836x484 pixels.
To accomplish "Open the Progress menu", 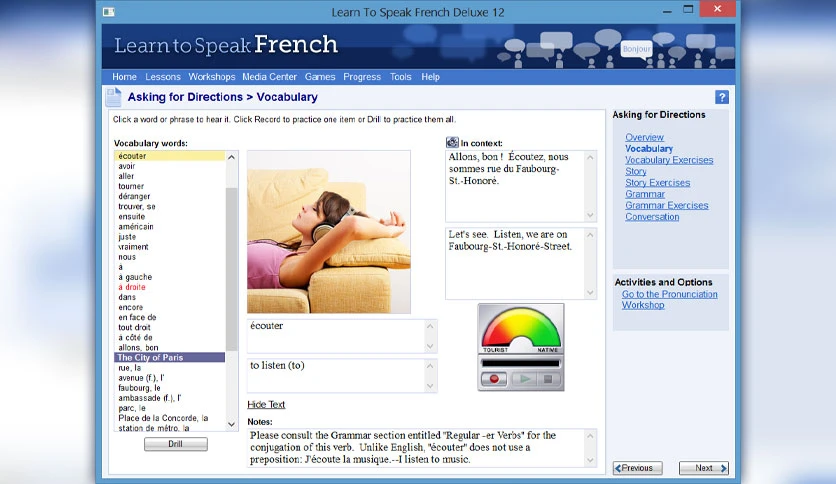I will pyautogui.click(x=362, y=77).
